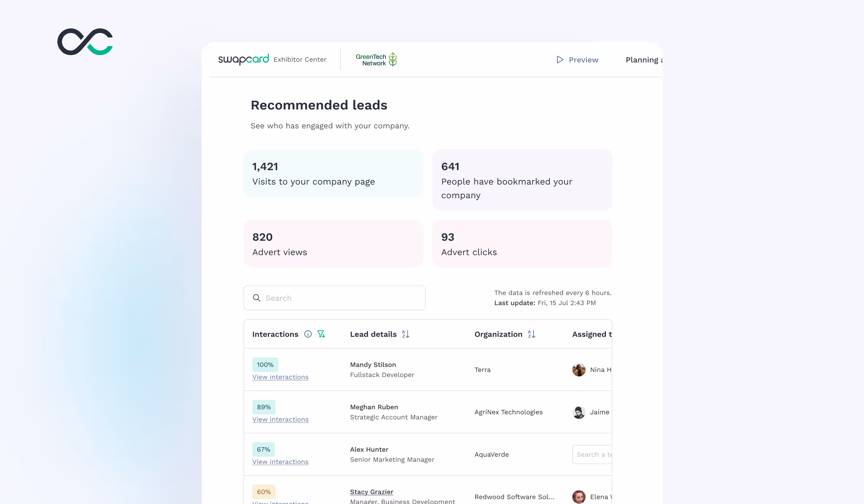Click the Interactions info icon
Viewport: 864px width, 504px height.
(308, 334)
